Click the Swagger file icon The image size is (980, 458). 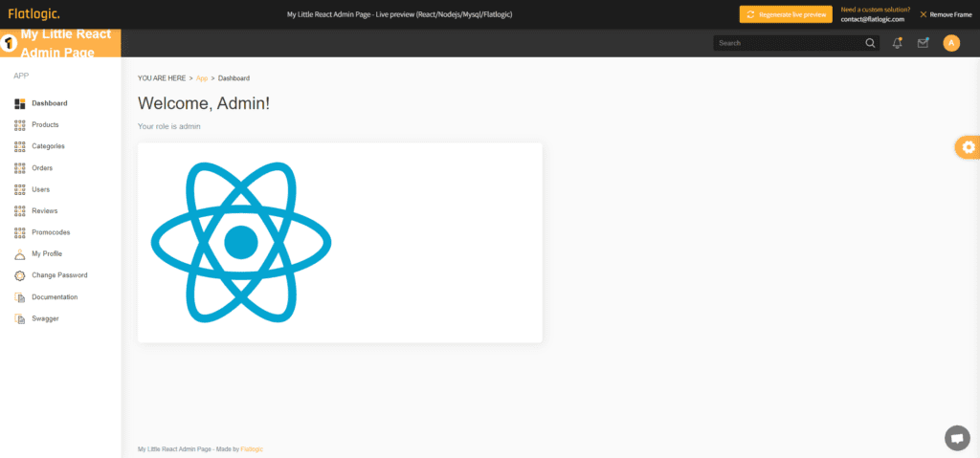click(x=19, y=318)
